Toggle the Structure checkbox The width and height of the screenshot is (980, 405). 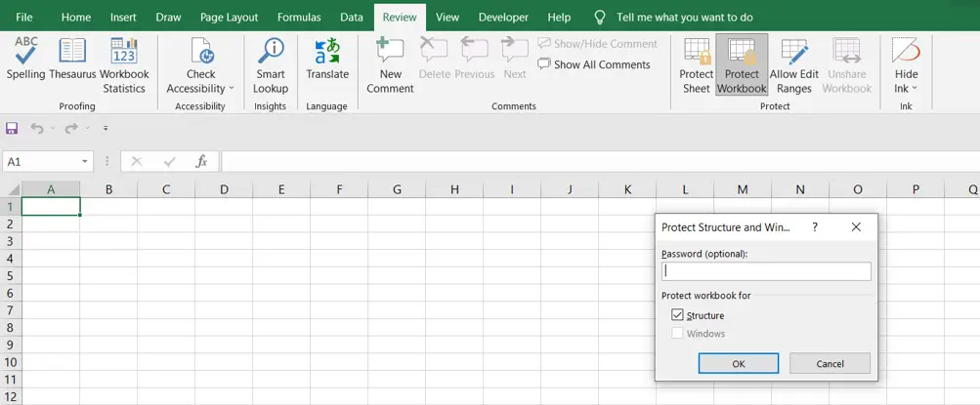click(x=677, y=315)
